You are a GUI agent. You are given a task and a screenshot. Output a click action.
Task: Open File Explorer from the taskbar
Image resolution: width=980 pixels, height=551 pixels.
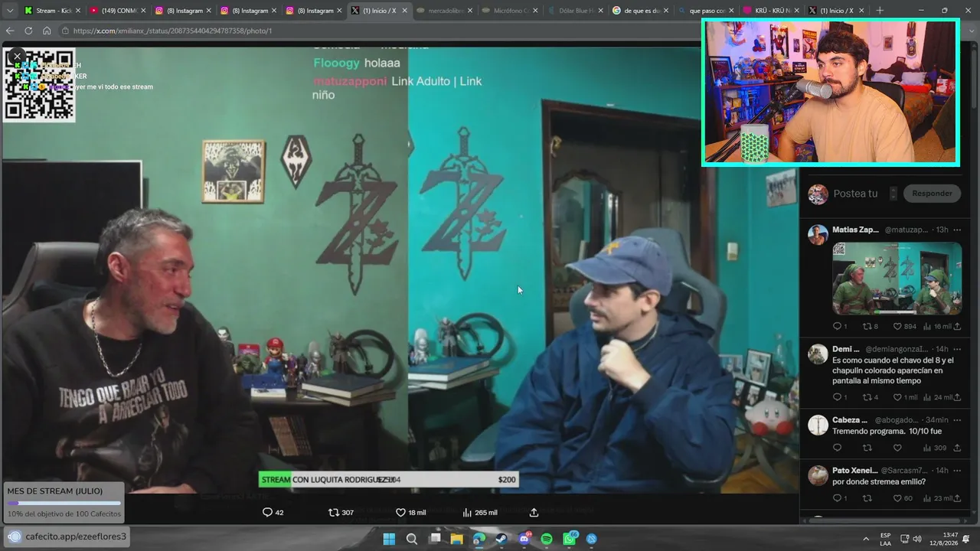pos(456,539)
